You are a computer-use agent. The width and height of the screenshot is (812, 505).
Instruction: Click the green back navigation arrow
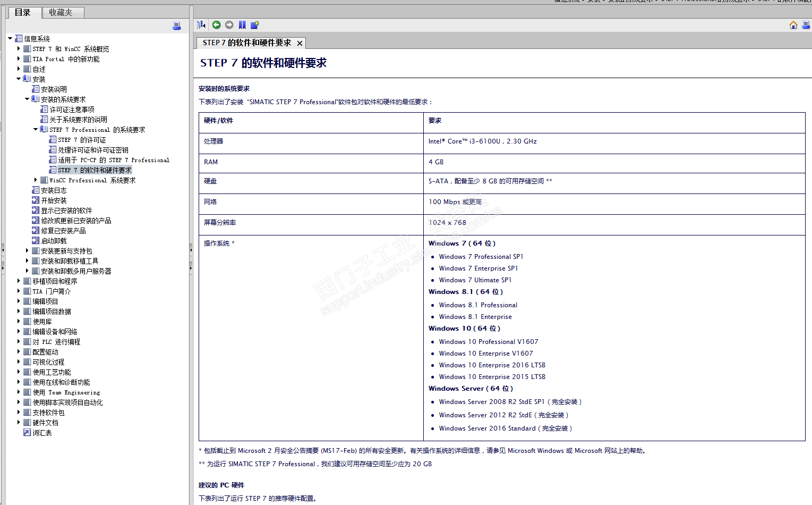click(x=216, y=24)
